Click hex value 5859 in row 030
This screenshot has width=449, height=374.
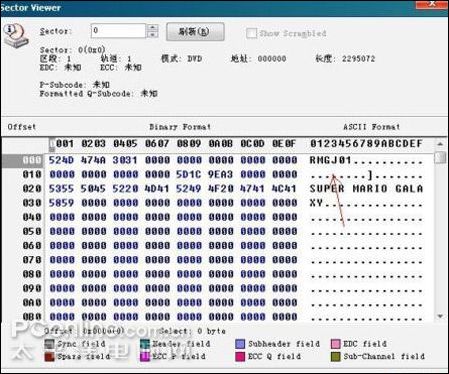[x=62, y=203]
